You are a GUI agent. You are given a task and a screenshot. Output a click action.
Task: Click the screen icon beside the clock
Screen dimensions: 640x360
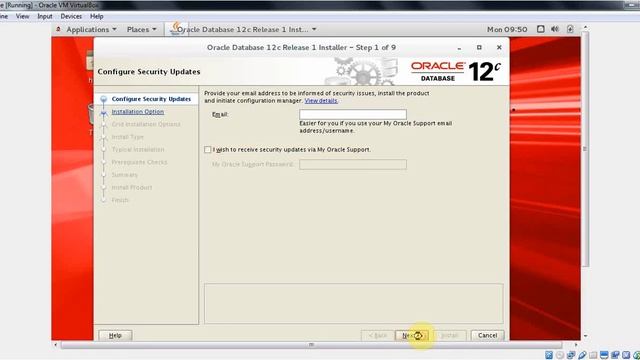540,29
